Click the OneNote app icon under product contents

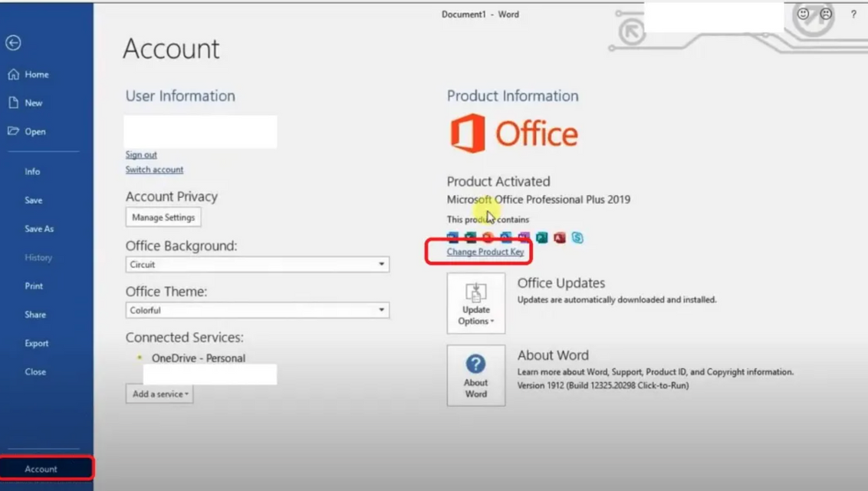coord(524,238)
